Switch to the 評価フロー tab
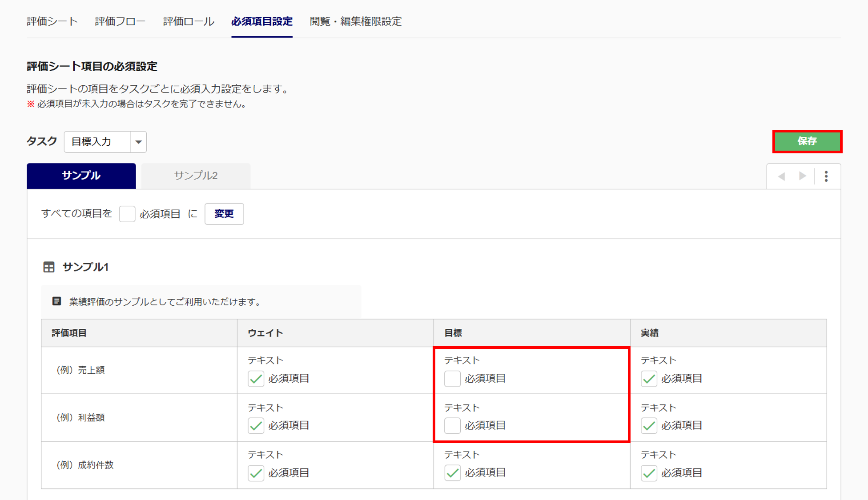 pyautogui.click(x=120, y=21)
